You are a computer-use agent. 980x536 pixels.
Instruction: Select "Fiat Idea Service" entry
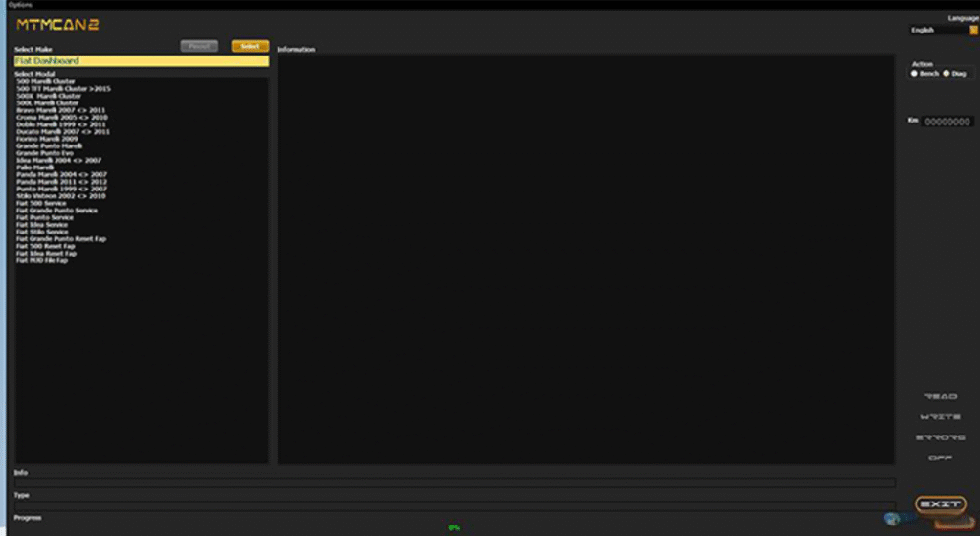42,225
